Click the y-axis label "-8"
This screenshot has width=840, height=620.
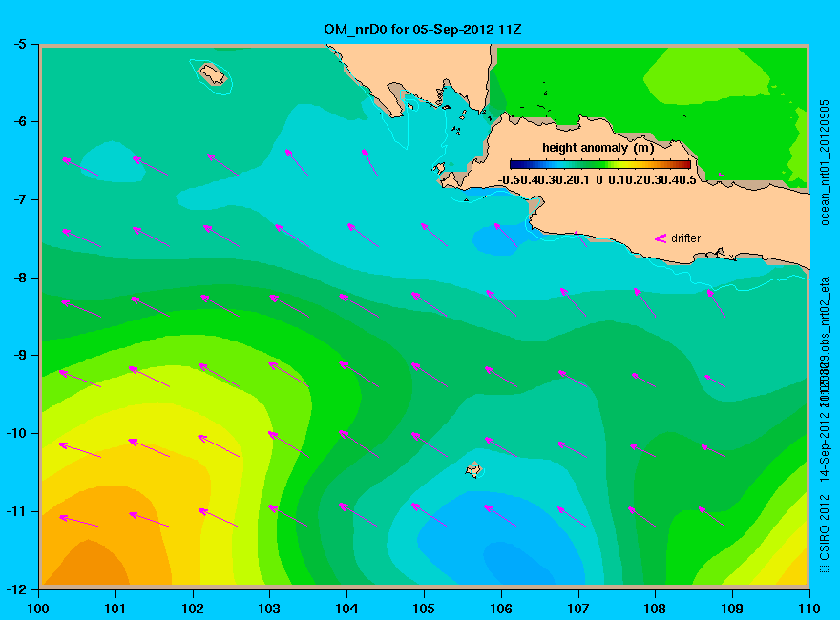coord(19,278)
